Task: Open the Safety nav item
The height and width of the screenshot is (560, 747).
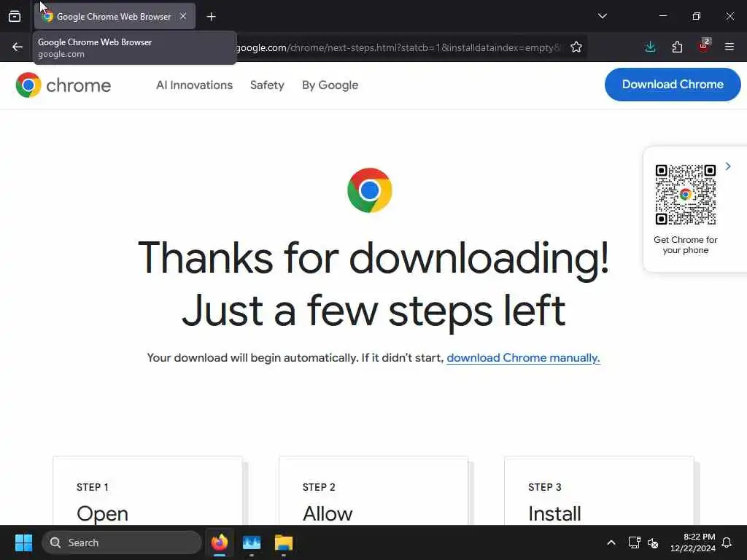Action: tap(267, 85)
